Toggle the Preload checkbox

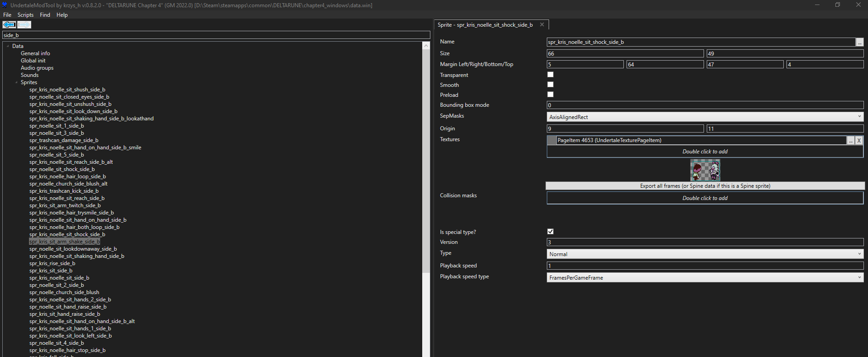550,95
